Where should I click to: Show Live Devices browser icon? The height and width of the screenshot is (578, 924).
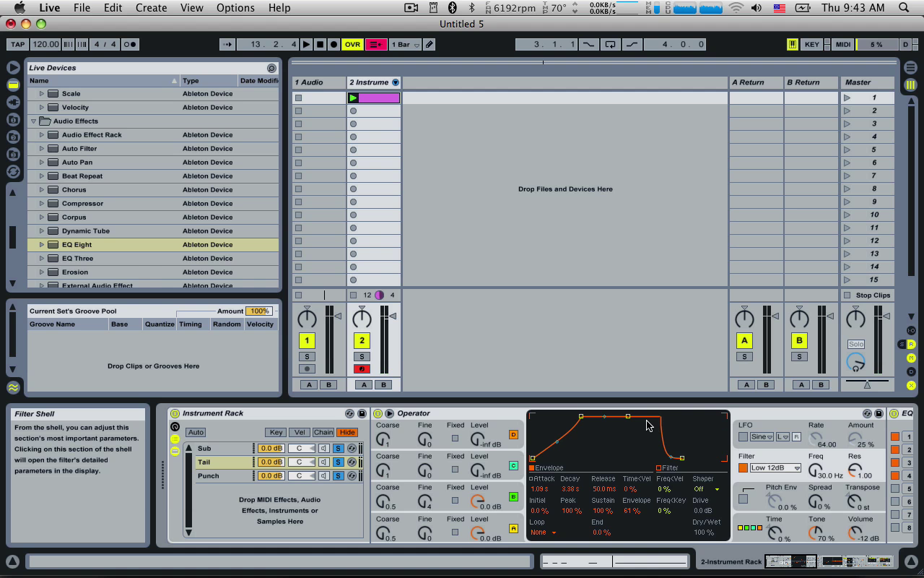tap(13, 85)
